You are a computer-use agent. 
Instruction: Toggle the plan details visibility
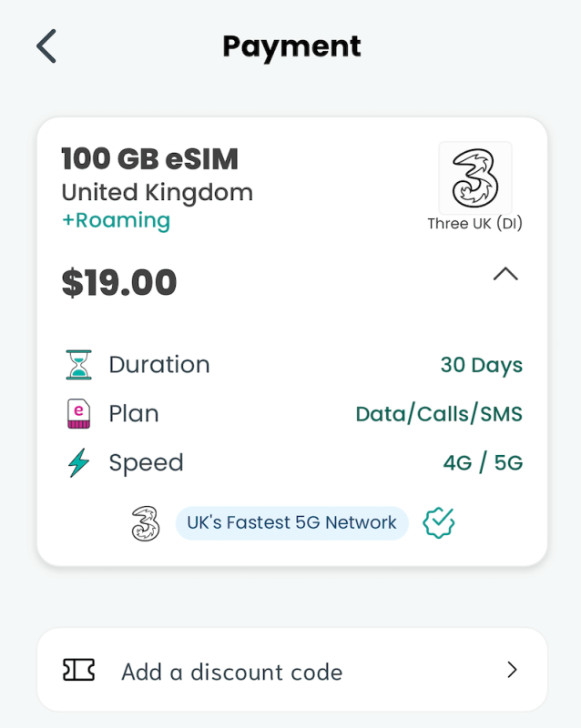(x=505, y=275)
